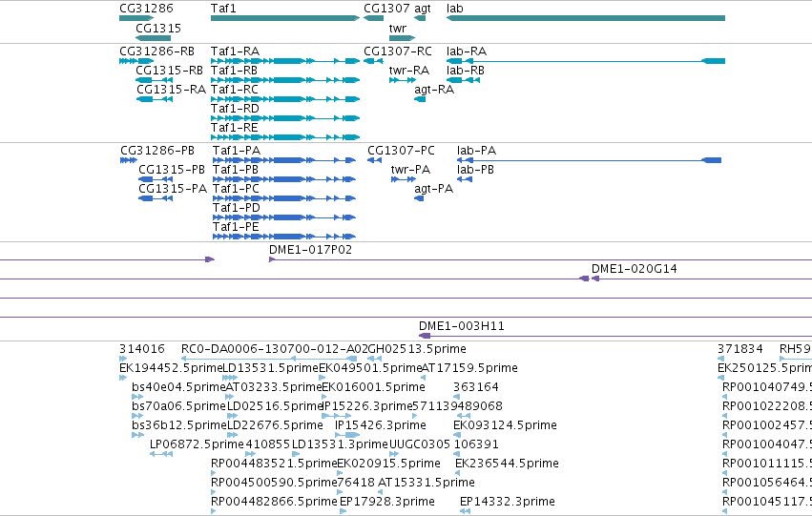This screenshot has height=516, width=812.
Task: Click EST IP15426.3prime
Action: (x=381, y=425)
